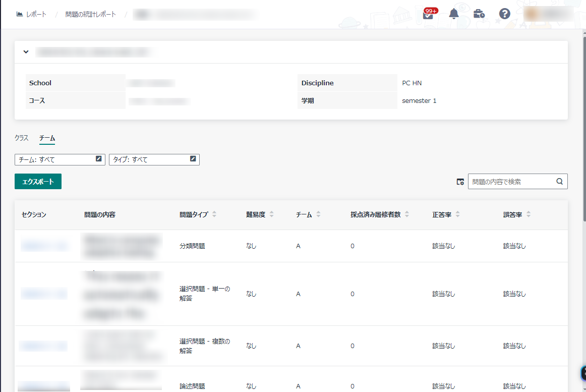Click the semester 1 value

click(419, 100)
